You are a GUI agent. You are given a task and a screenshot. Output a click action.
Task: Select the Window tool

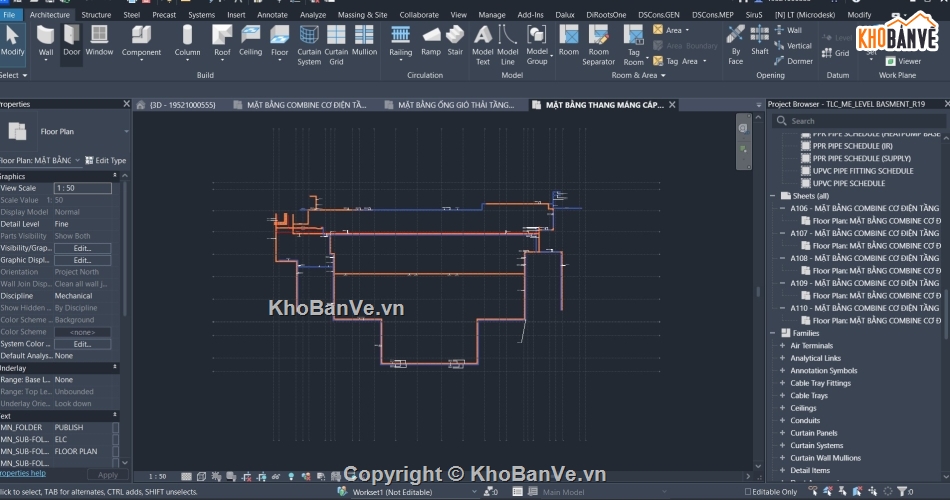coord(99,41)
